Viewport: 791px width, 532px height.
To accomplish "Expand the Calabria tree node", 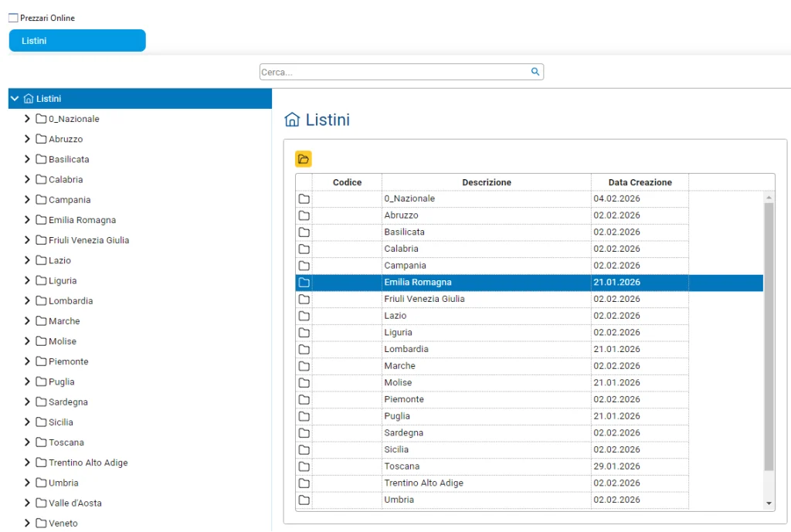I will 27,179.
